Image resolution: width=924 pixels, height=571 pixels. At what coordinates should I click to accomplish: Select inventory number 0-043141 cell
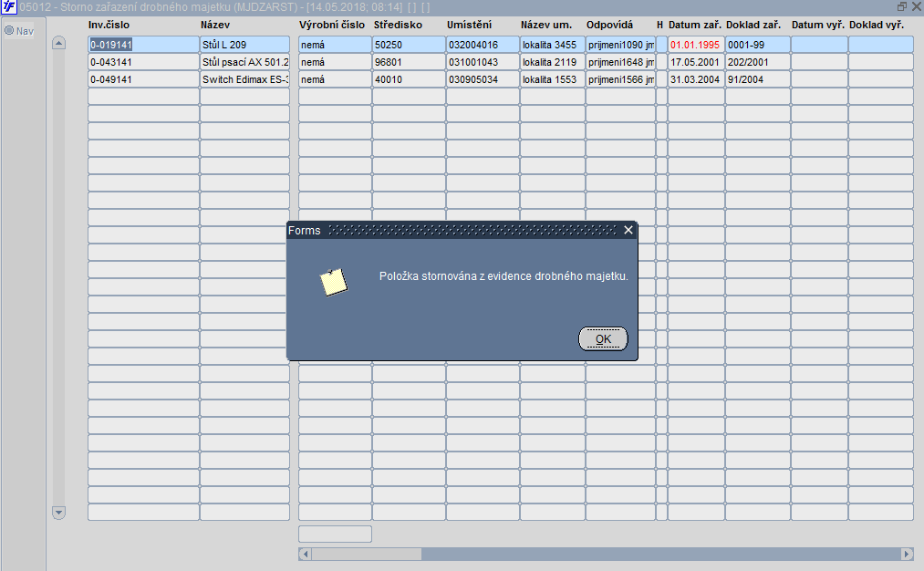pos(144,62)
